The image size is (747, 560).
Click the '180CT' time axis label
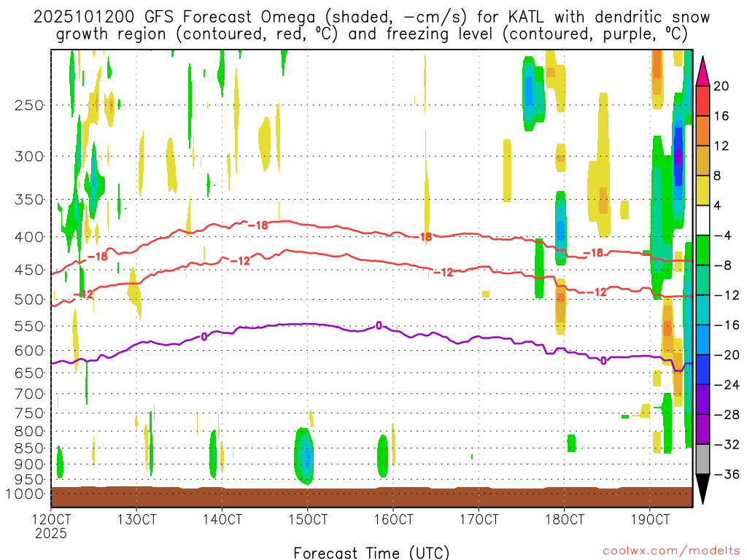[x=564, y=519]
